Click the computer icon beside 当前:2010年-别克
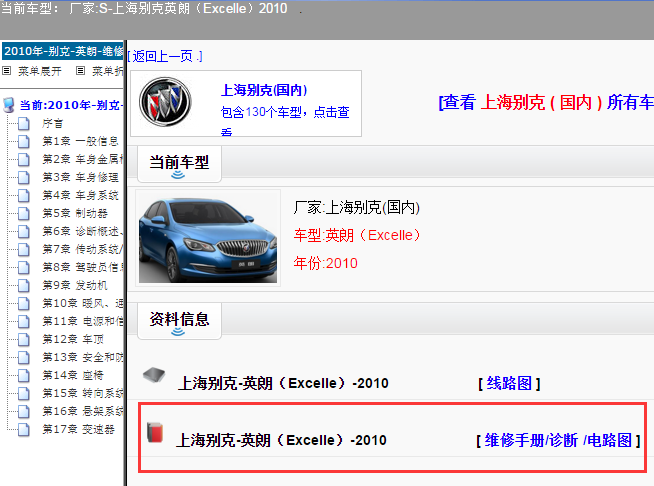The image size is (654, 486). [9, 105]
